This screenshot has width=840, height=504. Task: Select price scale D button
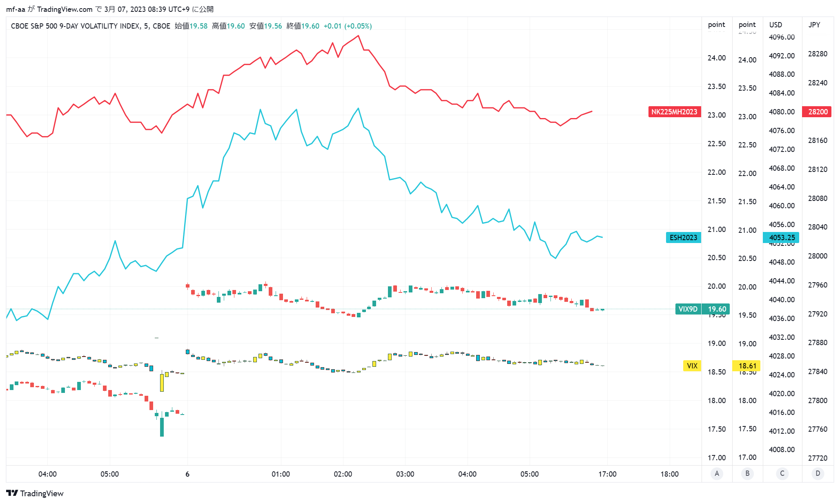[818, 473]
